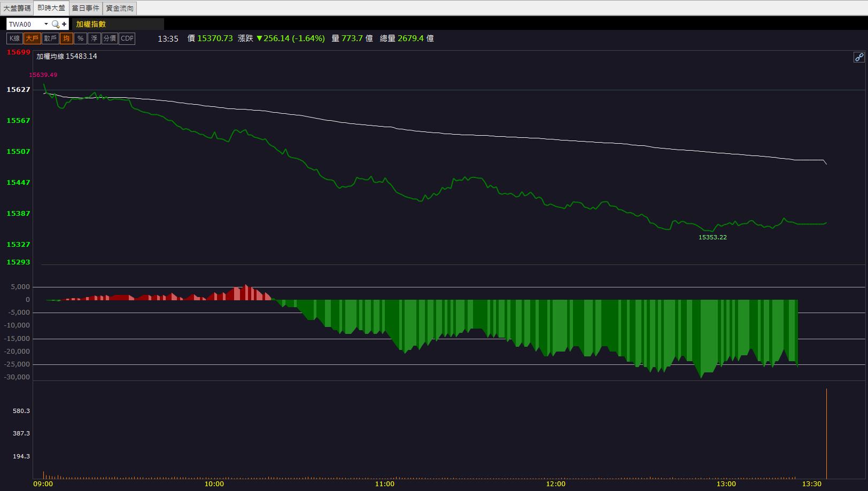Click the 加權指數 name label
Viewport: 868px width, 491px height.
coord(91,24)
